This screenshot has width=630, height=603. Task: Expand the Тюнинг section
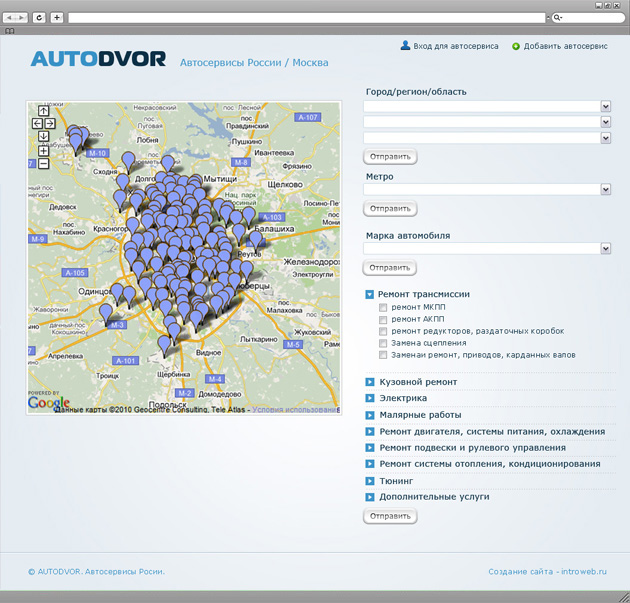tap(370, 481)
